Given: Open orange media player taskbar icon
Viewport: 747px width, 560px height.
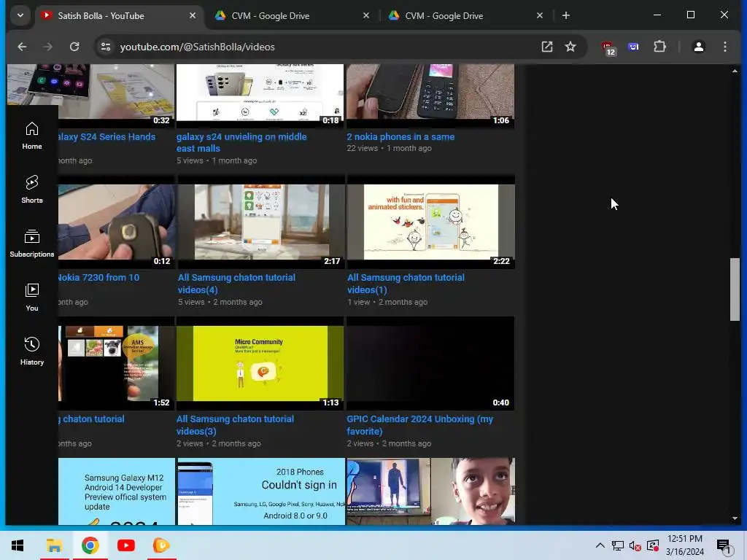Looking at the screenshot, I should point(161,545).
